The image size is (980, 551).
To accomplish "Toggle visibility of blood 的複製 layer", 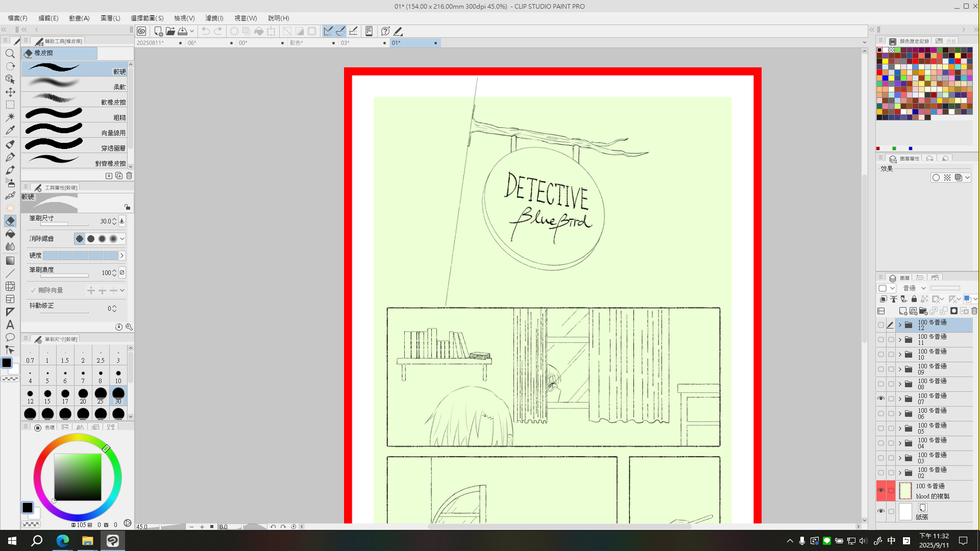I will [881, 490].
